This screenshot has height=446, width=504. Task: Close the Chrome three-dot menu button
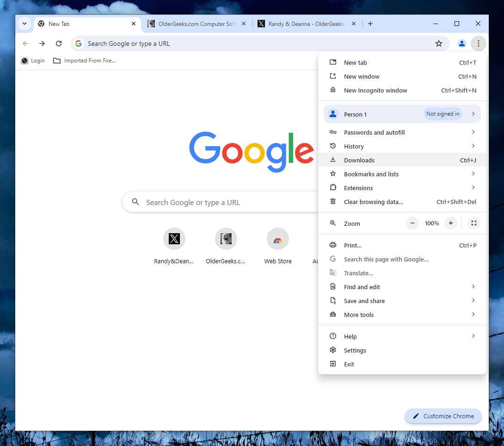pos(478,43)
